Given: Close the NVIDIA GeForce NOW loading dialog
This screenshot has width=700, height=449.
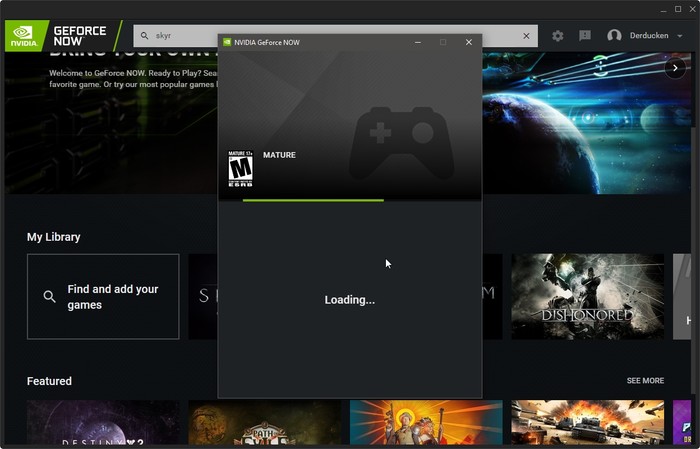Looking at the screenshot, I should pos(469,42).
